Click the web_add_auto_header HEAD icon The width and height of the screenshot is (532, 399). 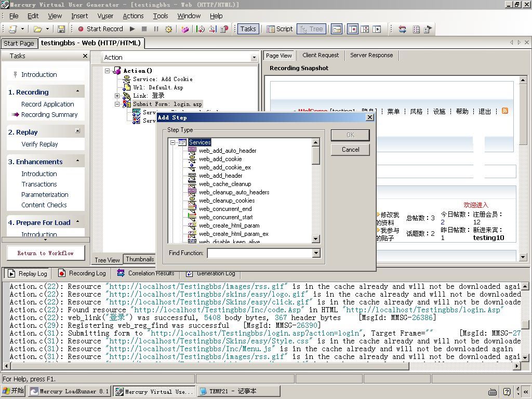[192, 150]
